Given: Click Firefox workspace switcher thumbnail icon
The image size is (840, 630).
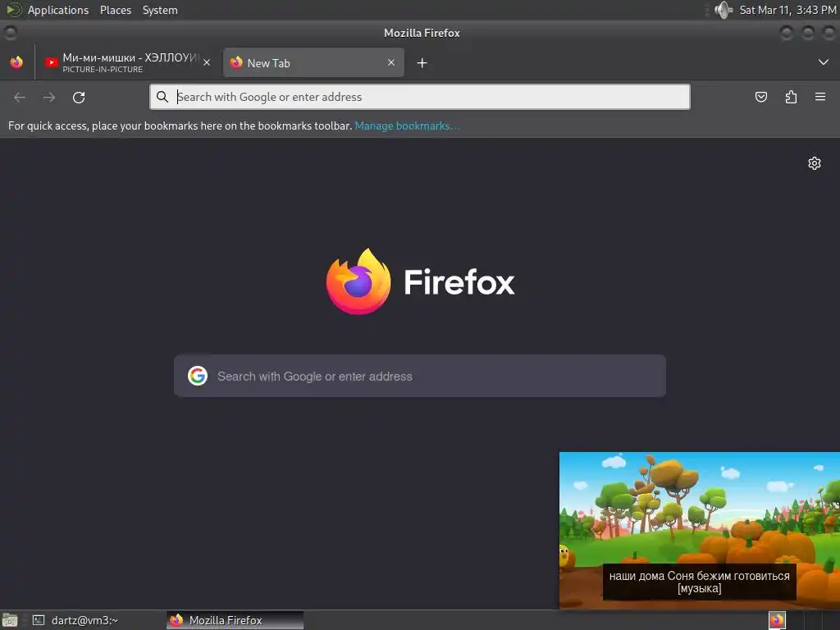Looking at the screenshot, I should point(777,620).
